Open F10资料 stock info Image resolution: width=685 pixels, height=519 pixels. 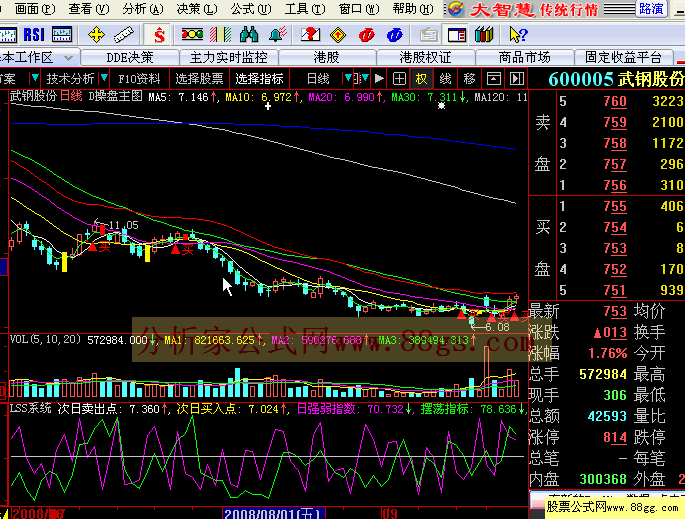point(139,79)
